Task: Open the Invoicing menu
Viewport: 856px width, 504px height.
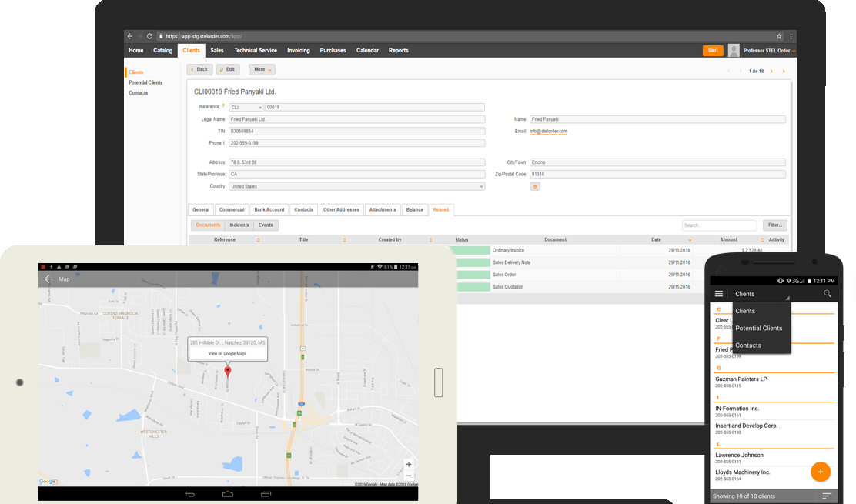Action: click(299, 51)
